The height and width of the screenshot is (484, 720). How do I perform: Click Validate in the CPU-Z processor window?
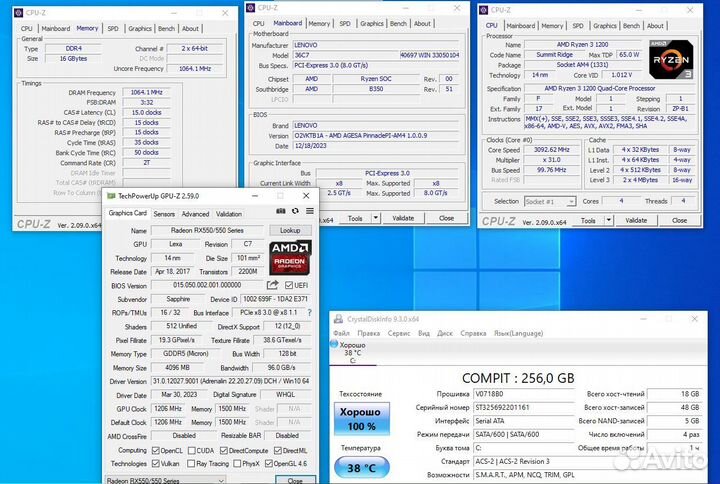click(636, 220)
